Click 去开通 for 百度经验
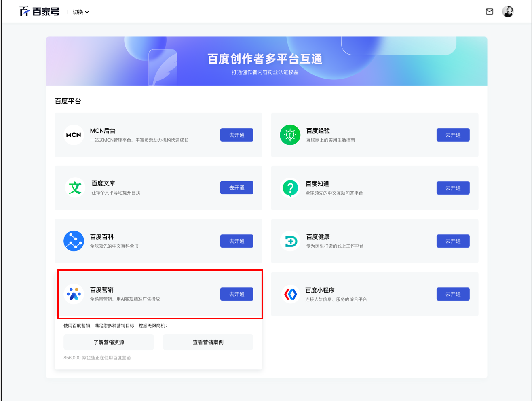532x401 pixels. point(453,135)
